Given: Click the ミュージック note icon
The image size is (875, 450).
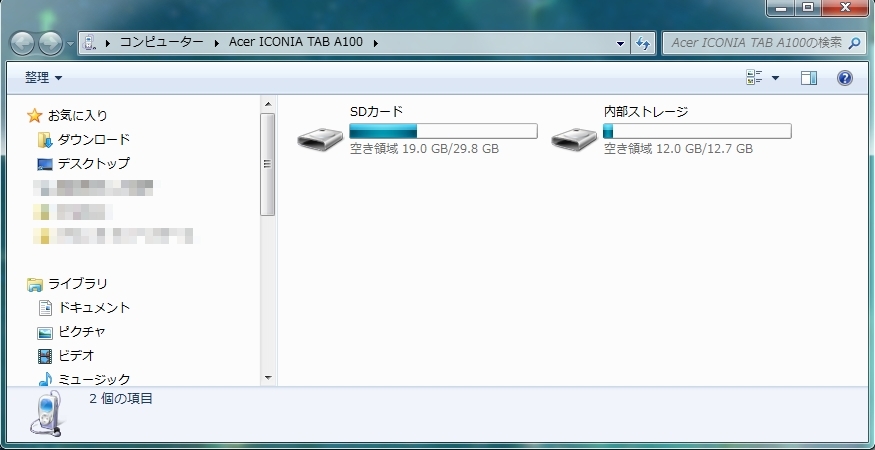Looking at the screenshot, I should [x=45, y=380].
